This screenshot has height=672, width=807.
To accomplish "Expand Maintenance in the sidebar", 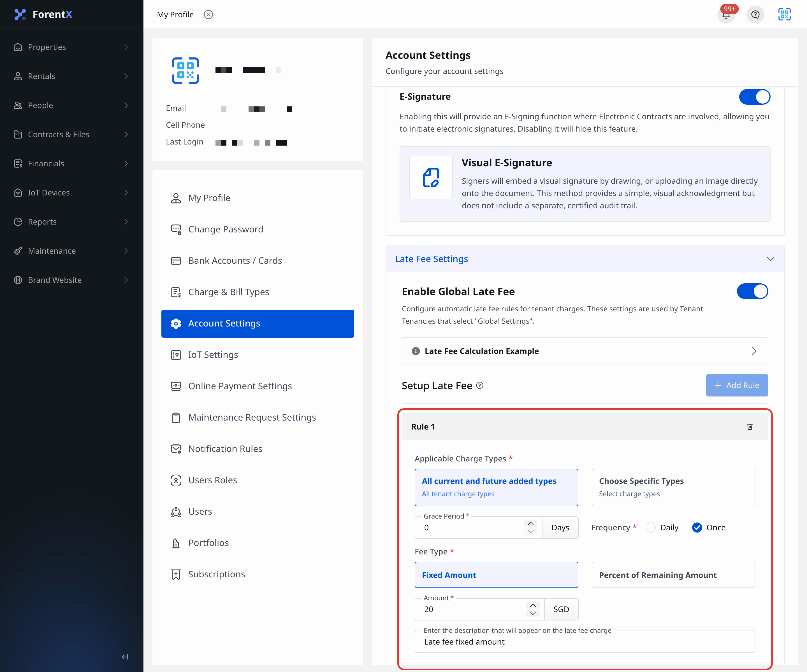I will pos(71,251).
